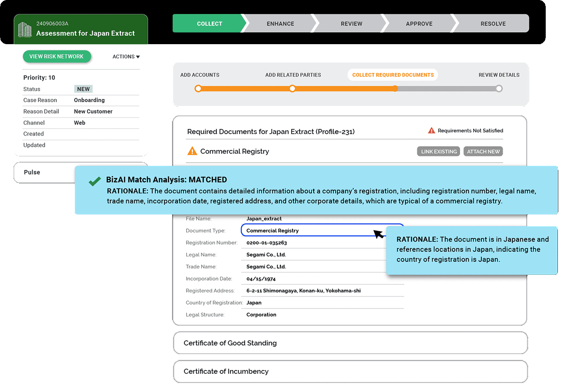Open the ACTIONS dropdown menu
Image resolution: width=566 pixels, height=392 pixels.
[126, 57]
